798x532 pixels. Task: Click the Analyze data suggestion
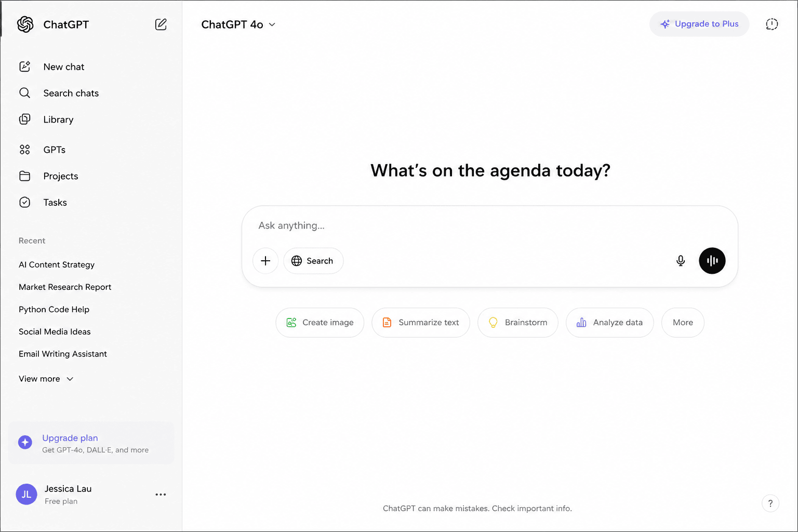click(610, 323)
